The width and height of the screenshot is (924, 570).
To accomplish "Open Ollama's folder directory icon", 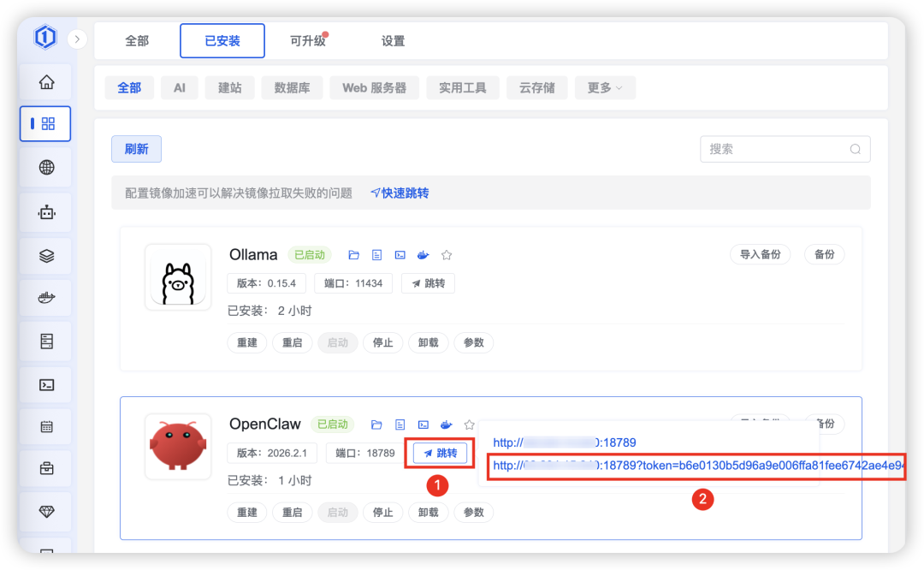I will pos(354,254).
